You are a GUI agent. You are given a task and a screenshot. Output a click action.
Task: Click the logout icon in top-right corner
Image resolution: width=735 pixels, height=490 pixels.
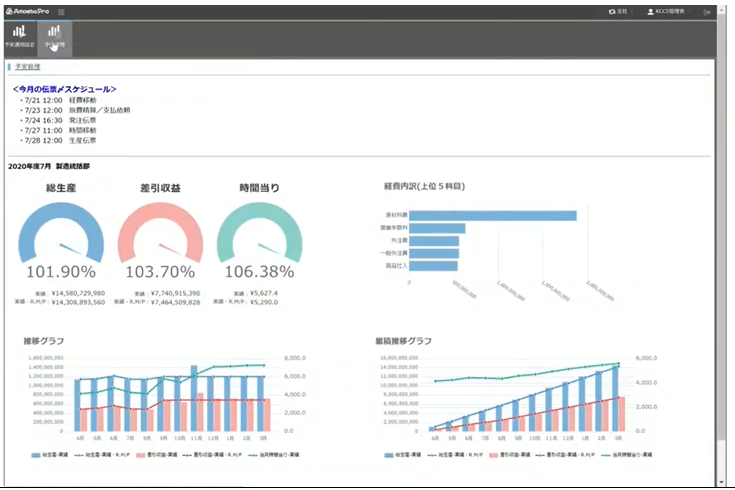(706, 12)
